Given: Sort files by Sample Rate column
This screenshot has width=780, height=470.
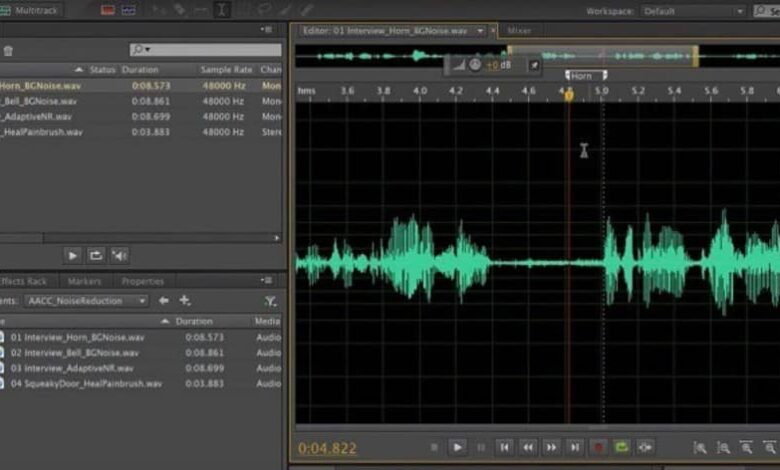Looking at the screenshot, I should [x=226, y=70].
